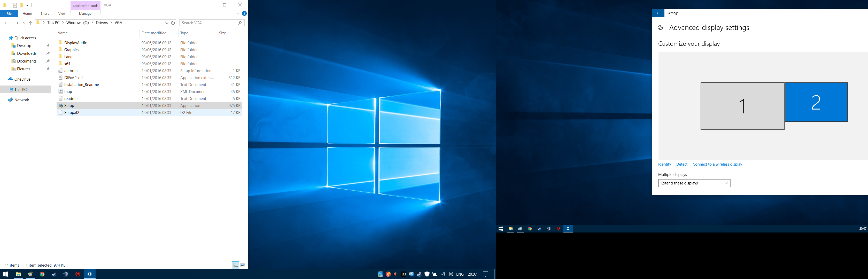Open Customize Quick Access Toolbar dropdown
The image size is (868, 279).
(x=27, y=5)
